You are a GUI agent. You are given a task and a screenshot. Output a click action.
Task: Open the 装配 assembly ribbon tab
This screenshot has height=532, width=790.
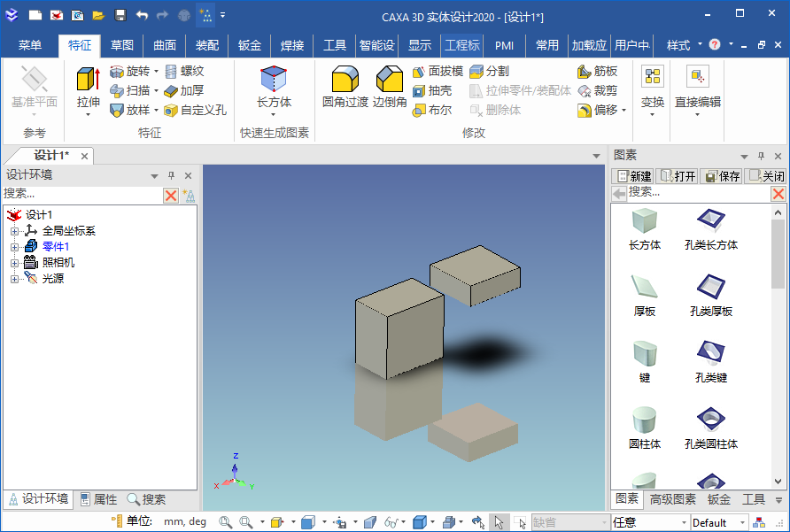pos(207,45)
